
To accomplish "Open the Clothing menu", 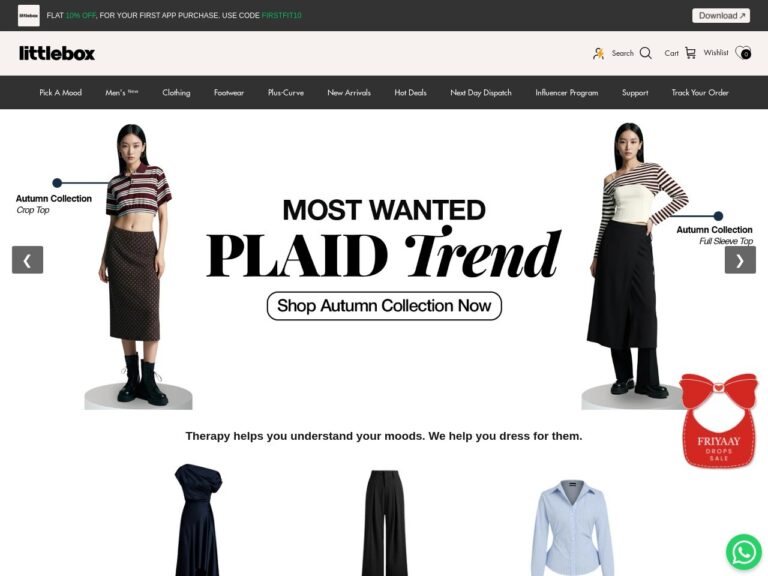I will click(176, 93).
